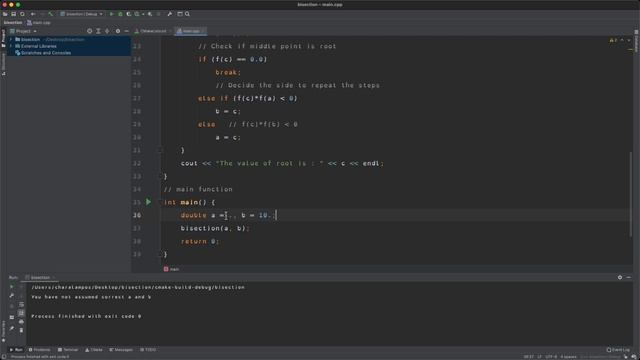The width and height of the screenshot is (640, 360).
Task: Click the Reload from disk toolbar icon
Action: 22,14
